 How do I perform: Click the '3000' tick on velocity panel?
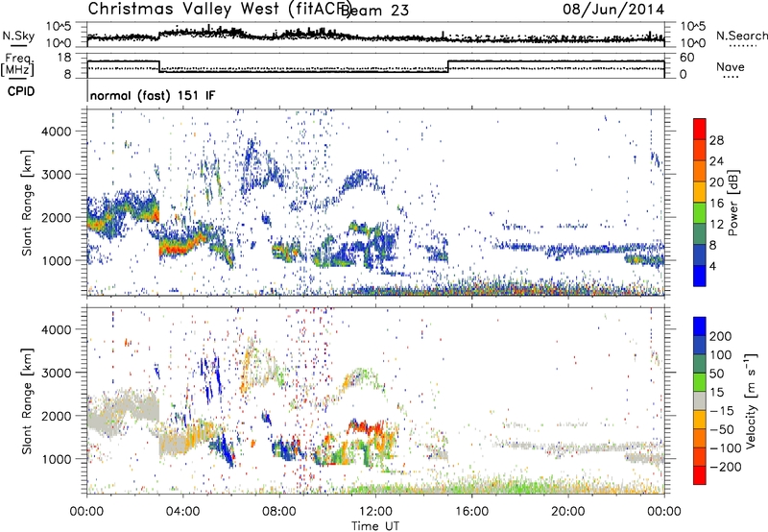pyautogui.click(x=56, y=373)
